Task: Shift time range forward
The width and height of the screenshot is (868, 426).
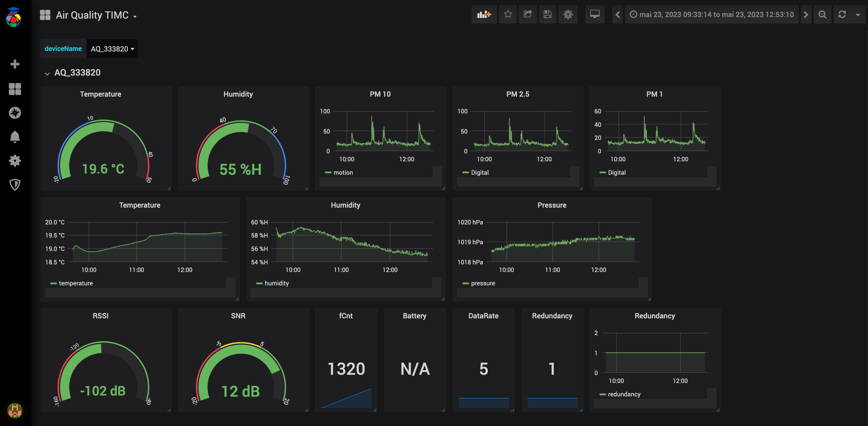Action: 806,14
